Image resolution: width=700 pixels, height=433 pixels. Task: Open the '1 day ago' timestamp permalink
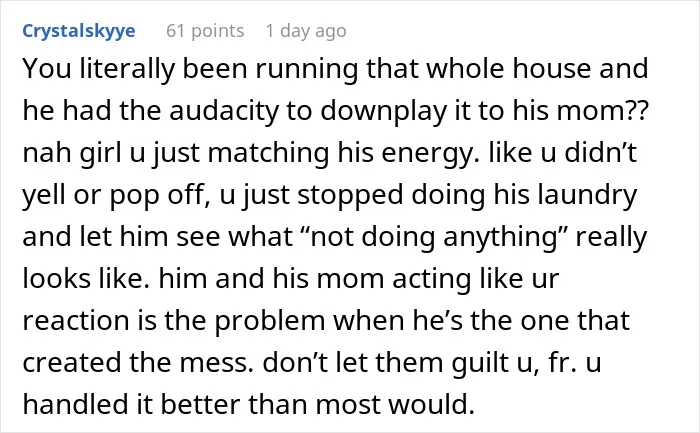(306, 31)
